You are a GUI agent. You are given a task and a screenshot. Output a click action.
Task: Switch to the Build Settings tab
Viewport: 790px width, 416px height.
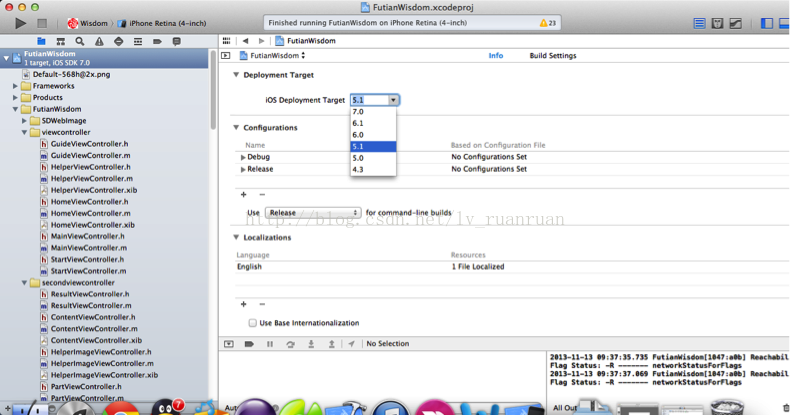(x=553, y=55)
